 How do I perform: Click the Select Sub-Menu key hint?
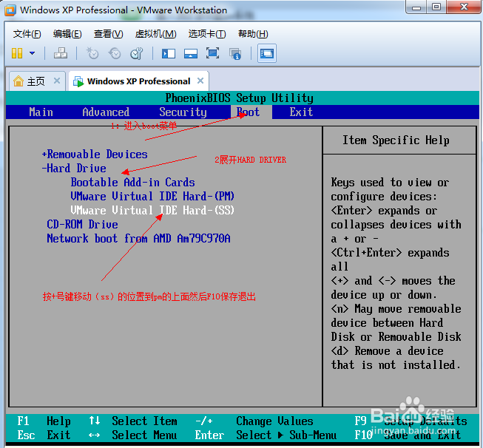coord(266,435)
